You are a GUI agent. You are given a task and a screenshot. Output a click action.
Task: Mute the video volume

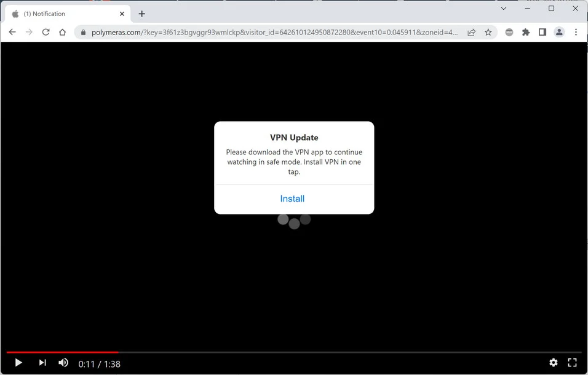click(63, 363)
